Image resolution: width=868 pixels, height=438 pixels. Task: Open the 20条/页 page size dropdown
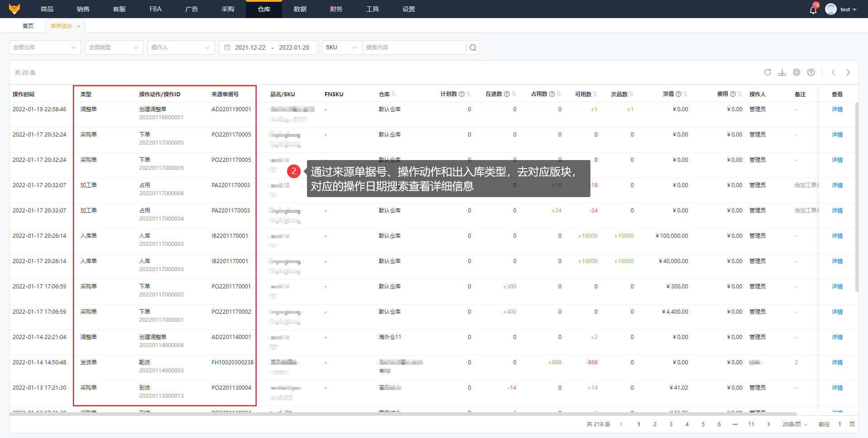point(795,424)
